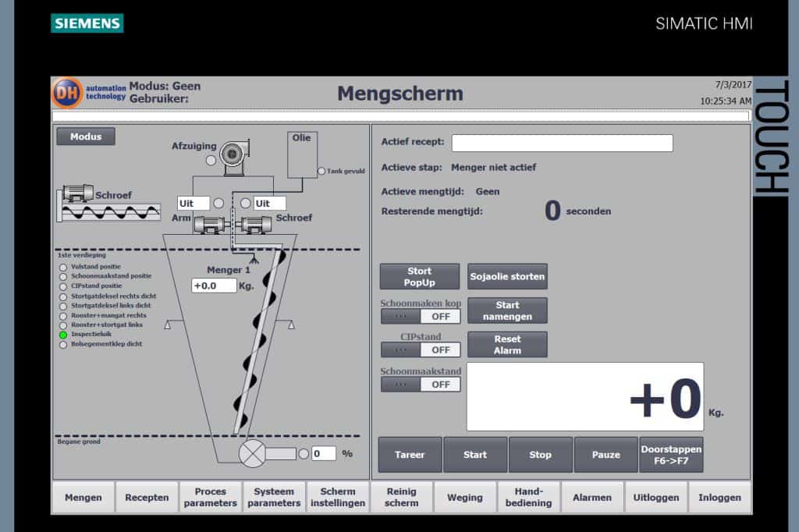Switch the Schoonmaken kop toggle from OFF

[421, 315]
